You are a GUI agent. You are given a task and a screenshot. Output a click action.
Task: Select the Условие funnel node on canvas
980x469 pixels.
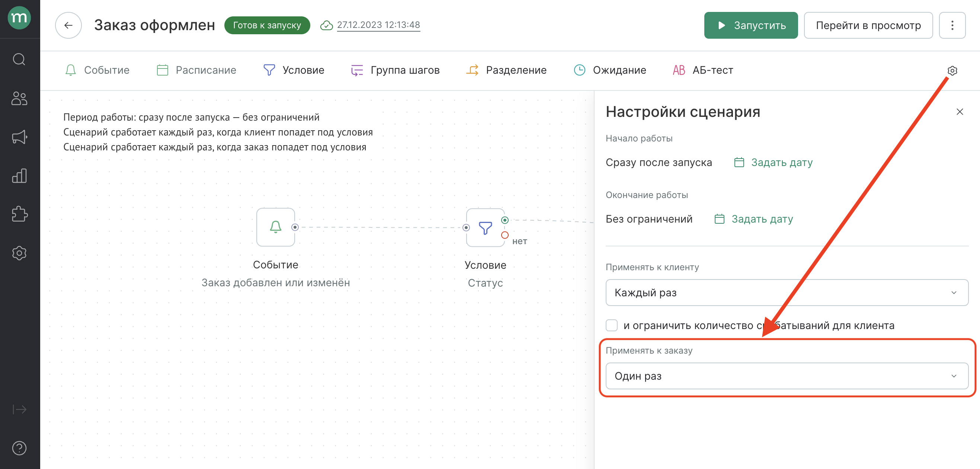pyautogui.click(x=485, y=228)
